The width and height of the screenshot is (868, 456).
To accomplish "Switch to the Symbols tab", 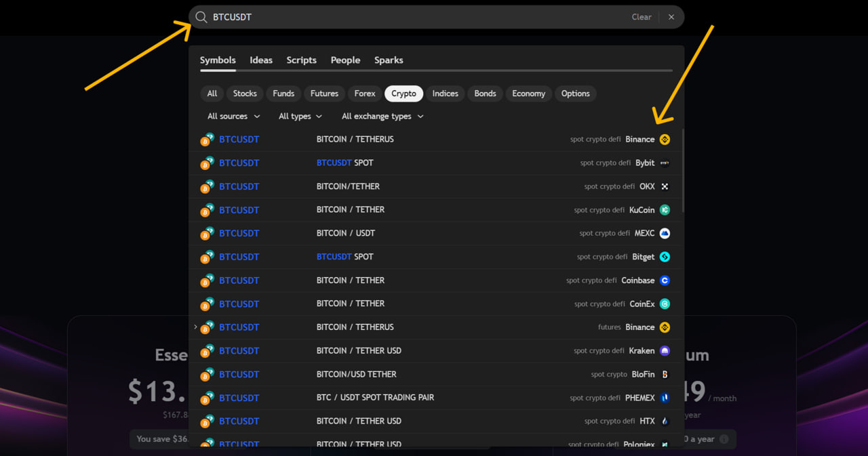I will 218,60.
